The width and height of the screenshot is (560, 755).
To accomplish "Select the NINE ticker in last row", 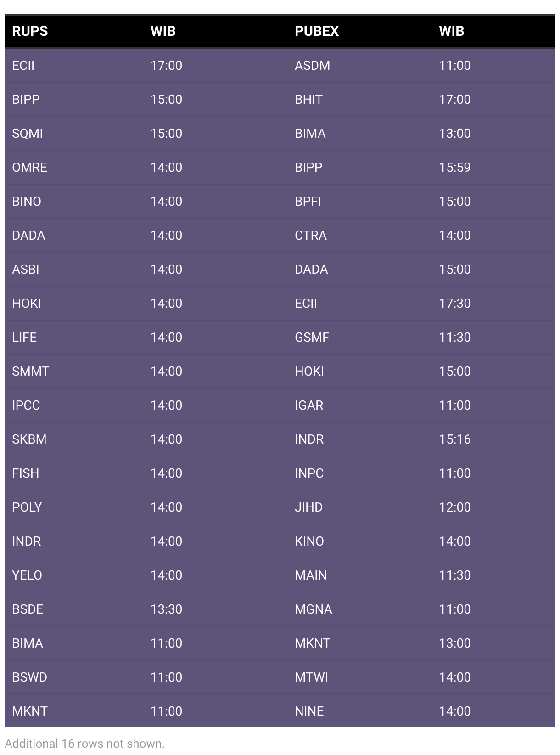I will pyautogui.click(x=309, y=711).
